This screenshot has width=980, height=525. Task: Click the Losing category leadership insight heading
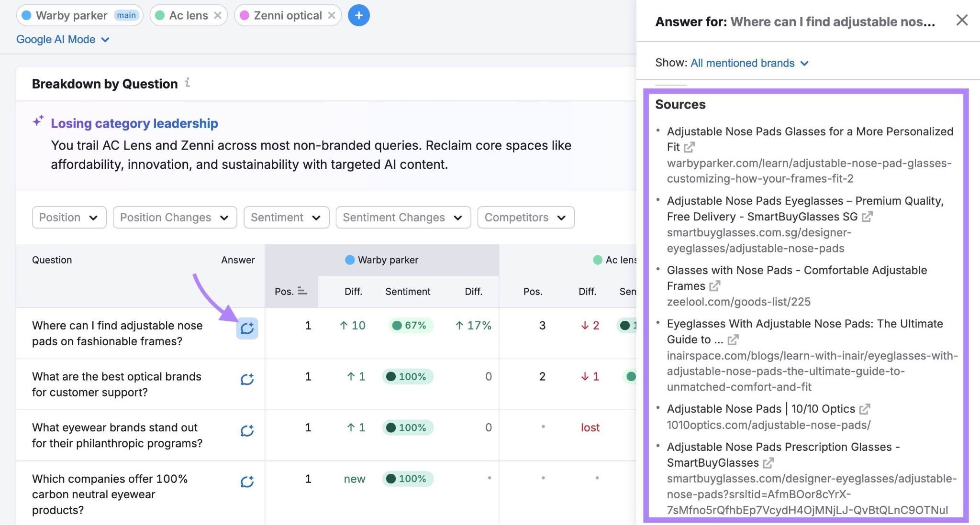[x=134, y=123]
